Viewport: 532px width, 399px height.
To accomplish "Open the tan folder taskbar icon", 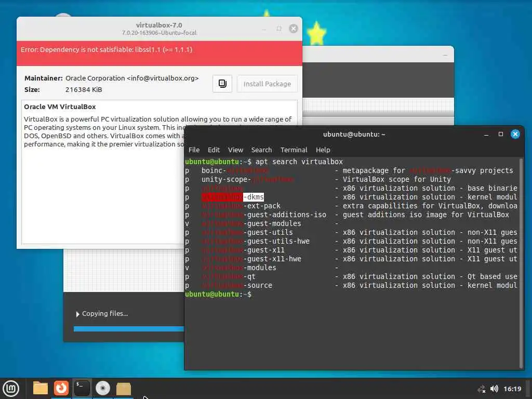I will tap(124, 389).
